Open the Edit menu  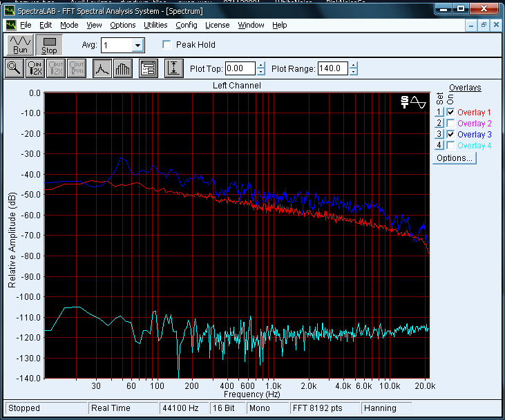[x=46, y=25]
